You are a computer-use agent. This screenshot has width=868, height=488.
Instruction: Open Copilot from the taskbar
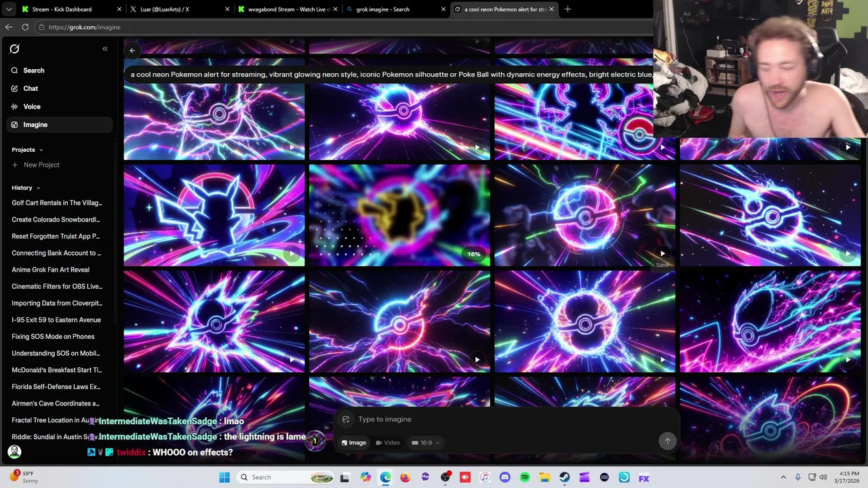366,478
